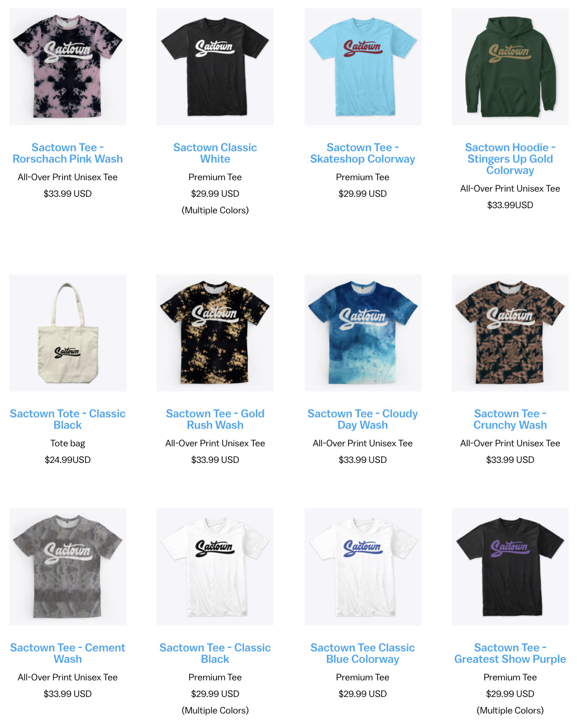This screenshot has width=577, height=728.
Task: Select the gray Cement Wash tee image
Action: [x=68, y=567]
